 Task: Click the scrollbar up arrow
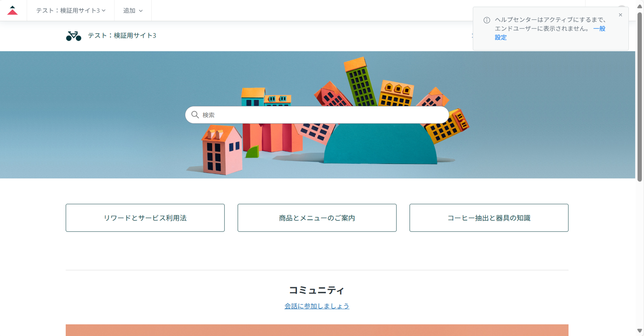point(640,6)
